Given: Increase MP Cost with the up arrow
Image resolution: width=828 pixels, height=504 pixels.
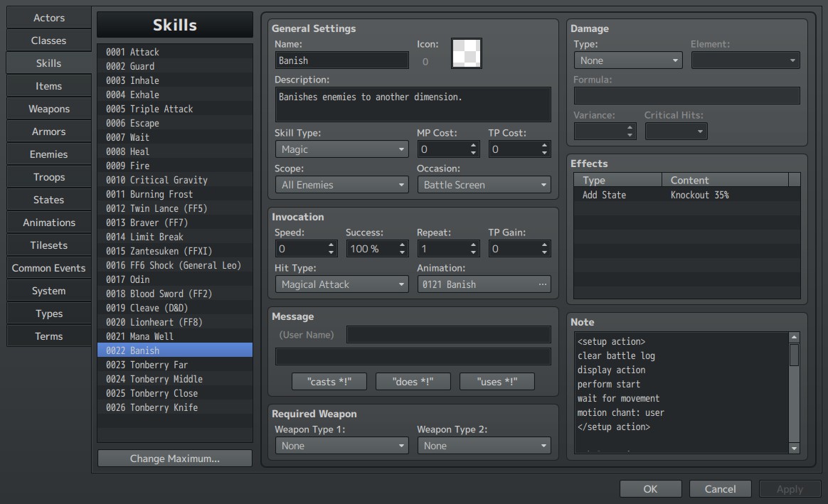Looking at the screenshot, I should pyautogui.click(x=473, y=146).
